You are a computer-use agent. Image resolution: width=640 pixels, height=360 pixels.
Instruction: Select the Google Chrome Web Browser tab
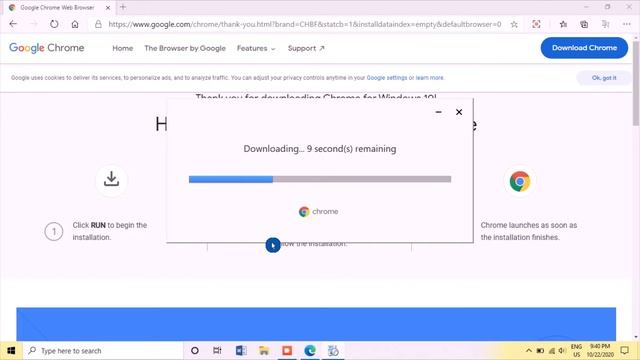tap(57, 8)
